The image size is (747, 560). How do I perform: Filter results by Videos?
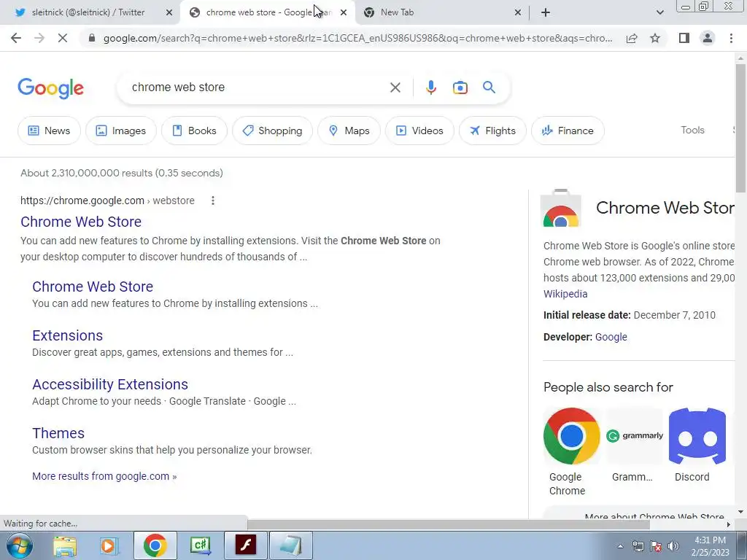pyautogui.click(x=419, y=131)
